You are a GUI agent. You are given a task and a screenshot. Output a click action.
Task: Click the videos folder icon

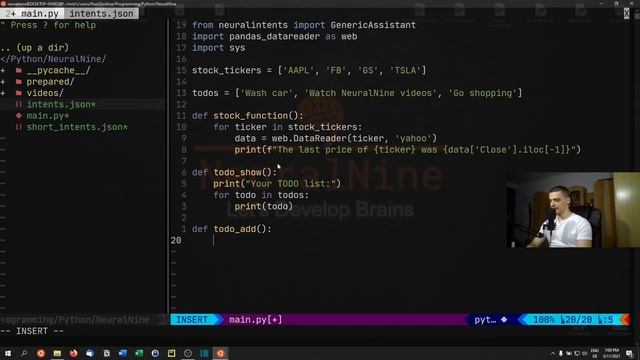coord(19,93)
